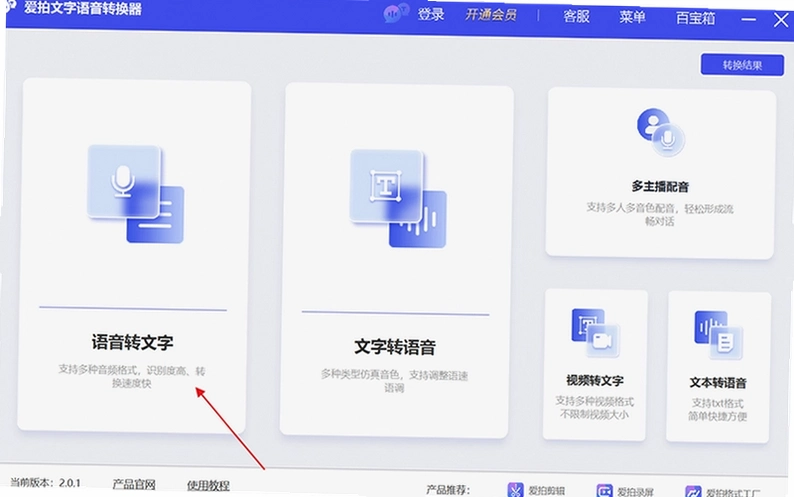This screenshot has height=497, width=794.
Task: Open the speech-to-text microphone icon card
Action: [x=135, y=194]
